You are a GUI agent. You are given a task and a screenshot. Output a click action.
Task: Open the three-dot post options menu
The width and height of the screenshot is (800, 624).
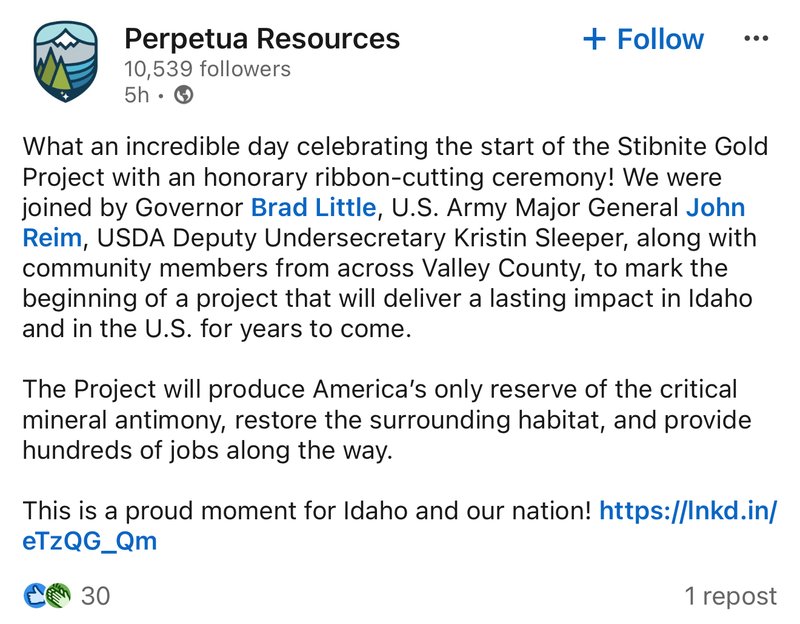click(757, 39)
